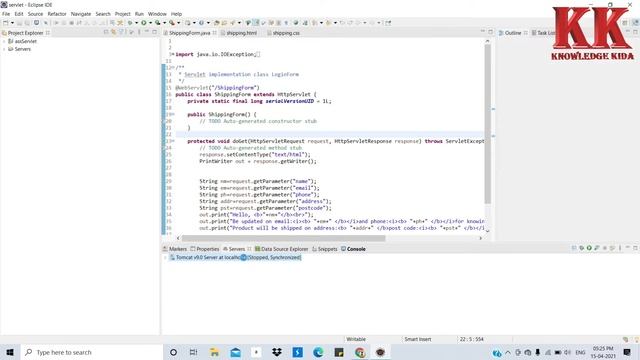This screenshot has width=640, height=360.
Task: Collapse the ShippingForm constructor fold marker
Action: pyautogui.click(x=173, y=114)
